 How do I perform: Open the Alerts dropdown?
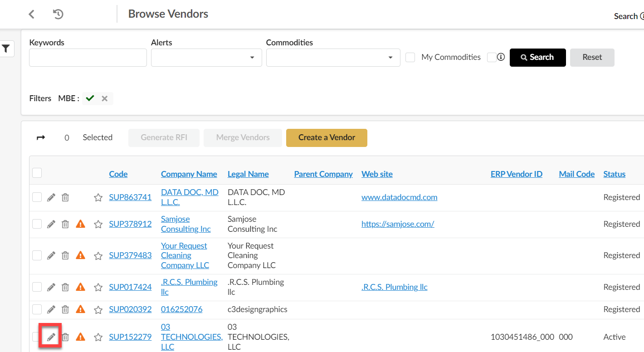pos(206,58)
